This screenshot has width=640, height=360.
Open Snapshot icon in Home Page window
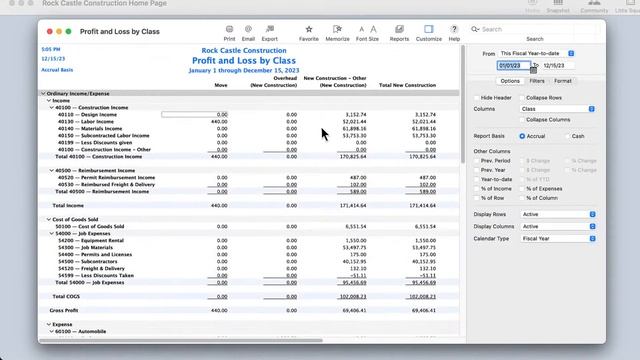pyautogui.click(x=558, y=6)
